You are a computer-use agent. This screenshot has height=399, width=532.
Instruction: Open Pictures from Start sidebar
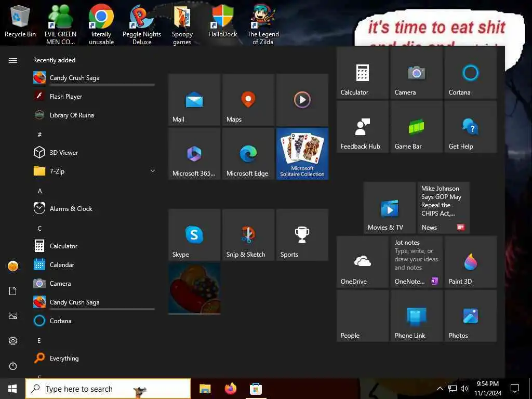13,316
